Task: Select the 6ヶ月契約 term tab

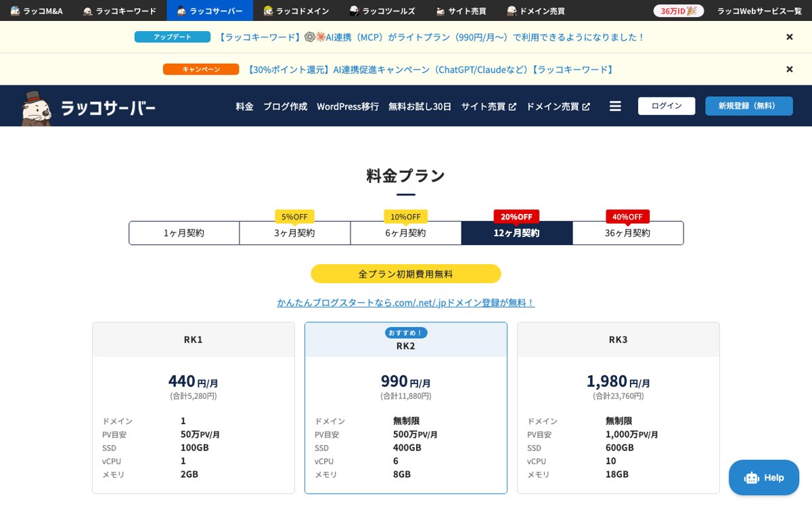Action: [405, 233]
